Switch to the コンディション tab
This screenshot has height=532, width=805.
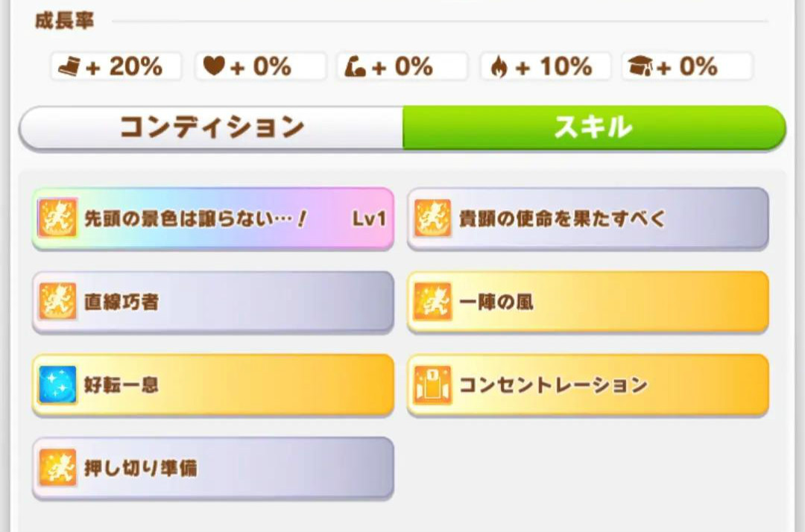[x=212, y=127]
